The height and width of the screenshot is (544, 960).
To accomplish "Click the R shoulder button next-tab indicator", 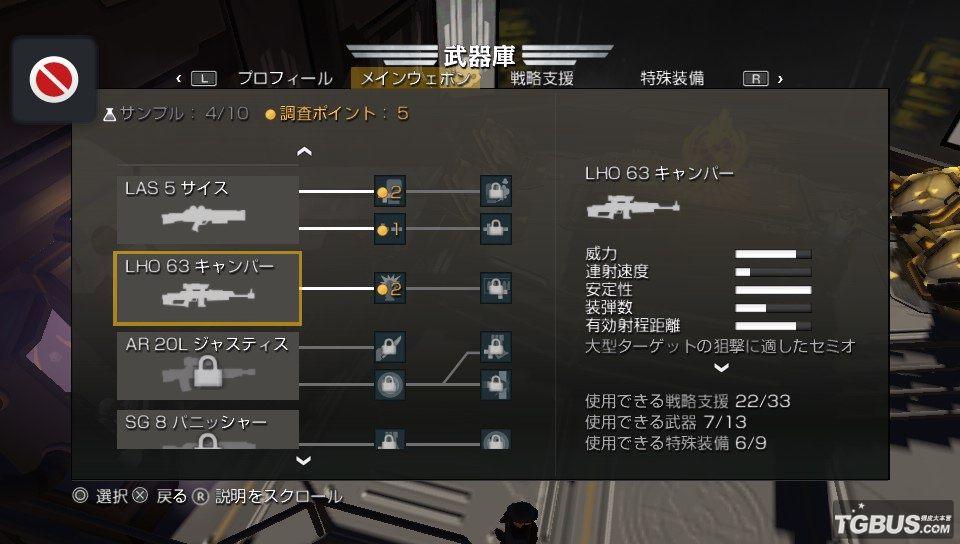I will pos(756,78).
